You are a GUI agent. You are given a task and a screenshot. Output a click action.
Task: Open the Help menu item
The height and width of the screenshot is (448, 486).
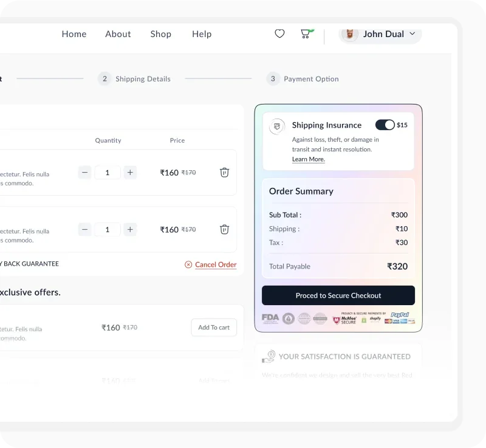(202, 34)
